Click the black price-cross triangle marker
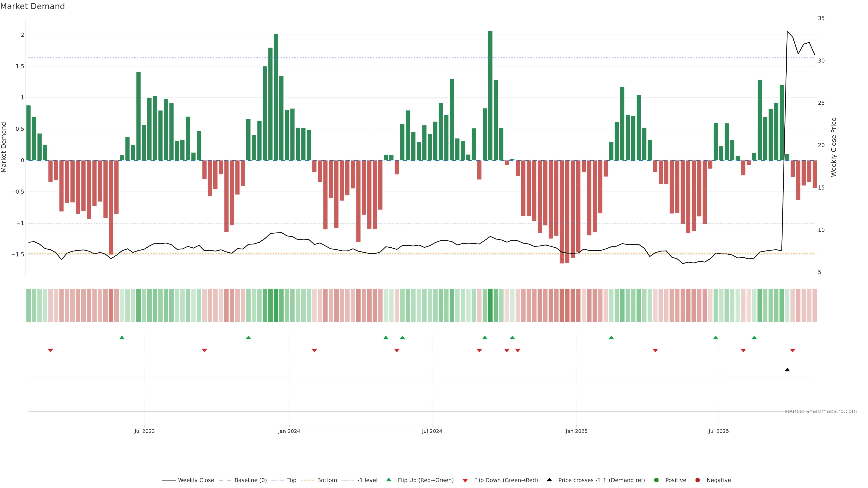The width and height of the screenshot is (868, 488). point(787,370)
